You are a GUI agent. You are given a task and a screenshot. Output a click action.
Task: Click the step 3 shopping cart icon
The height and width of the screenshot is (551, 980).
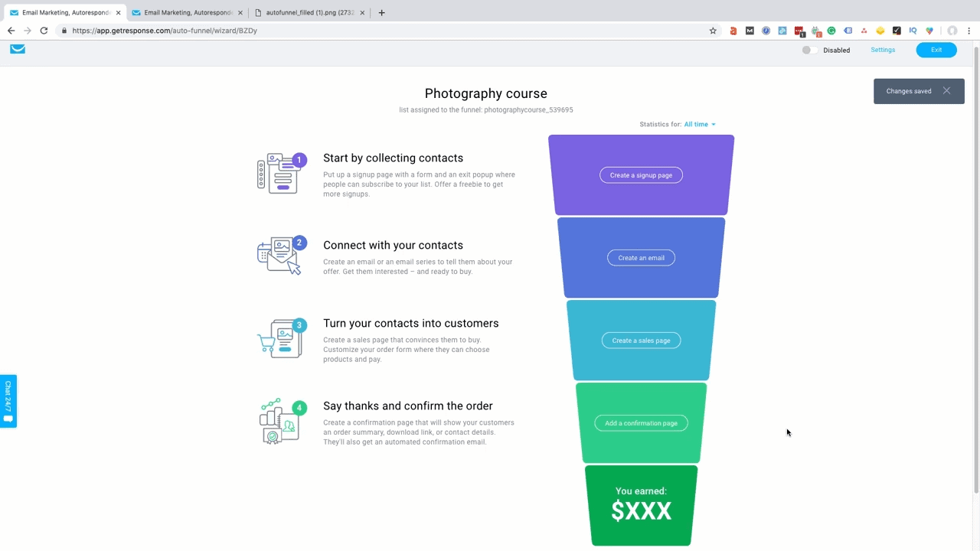tap(281, 338)
